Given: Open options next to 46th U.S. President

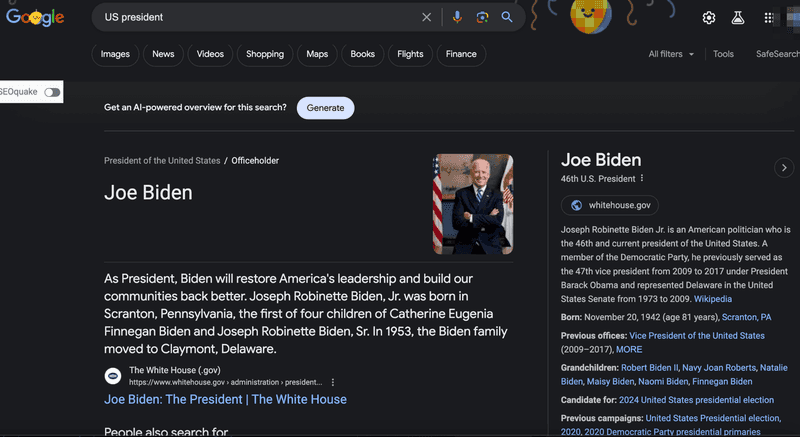Looking at the screenshot, I should pyautogui.click(x=642, y=179).
